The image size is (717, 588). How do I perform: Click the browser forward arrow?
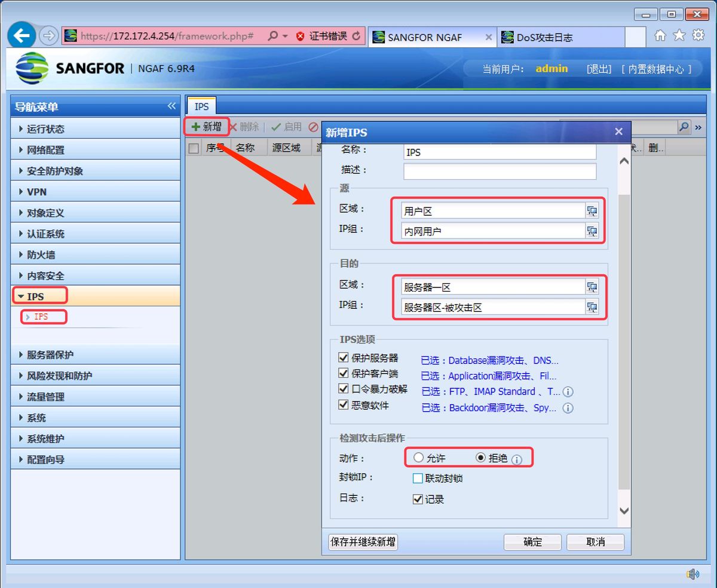pos(48,36)
